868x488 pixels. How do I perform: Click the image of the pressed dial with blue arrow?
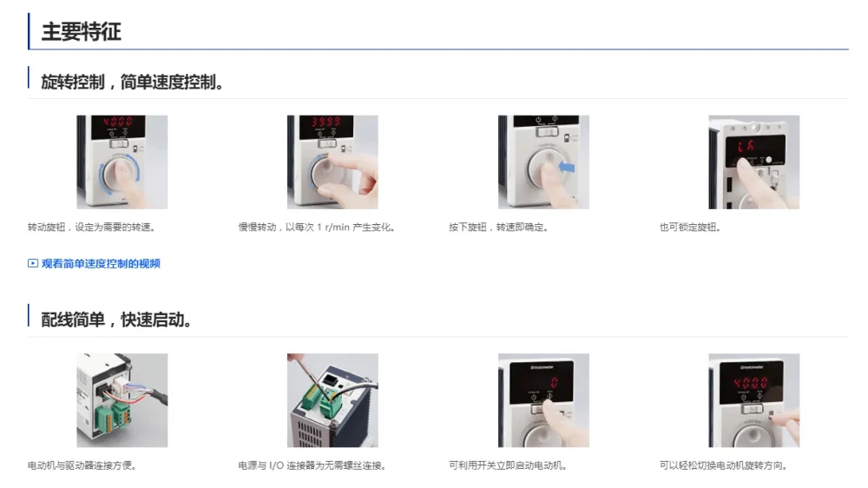tap(543, 162)
